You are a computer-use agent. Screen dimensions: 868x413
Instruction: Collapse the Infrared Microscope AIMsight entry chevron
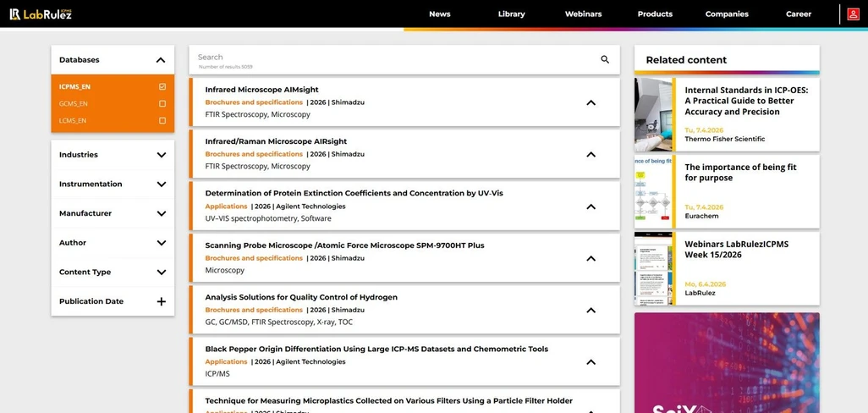coord(591,102)
